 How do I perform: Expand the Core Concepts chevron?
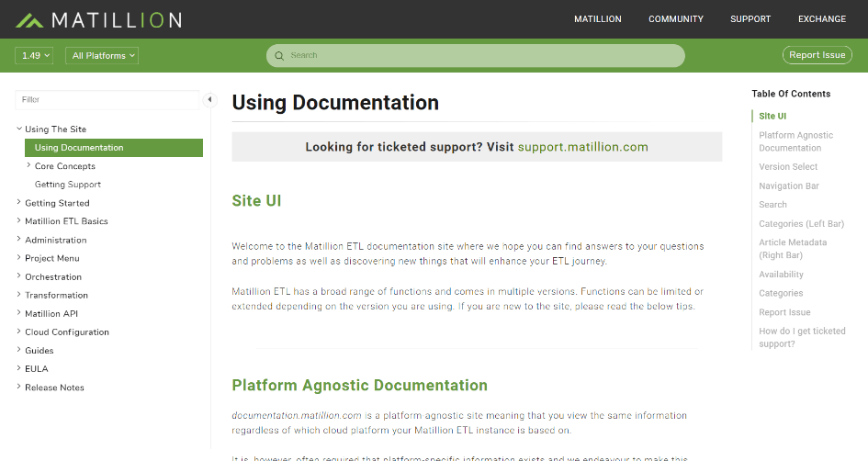[28, 165]
